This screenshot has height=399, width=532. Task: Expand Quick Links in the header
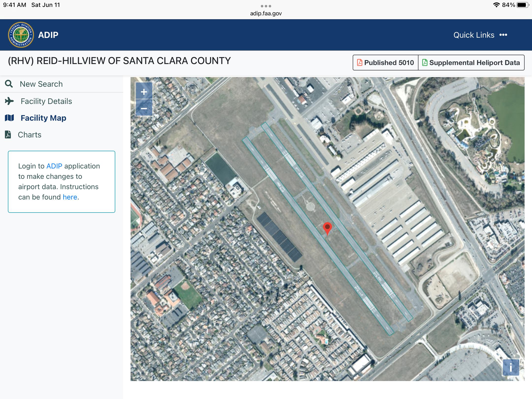click(474, 35)
